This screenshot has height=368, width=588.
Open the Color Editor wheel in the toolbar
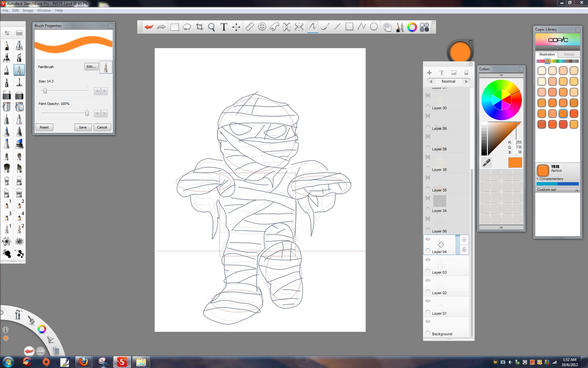[412, 27]
